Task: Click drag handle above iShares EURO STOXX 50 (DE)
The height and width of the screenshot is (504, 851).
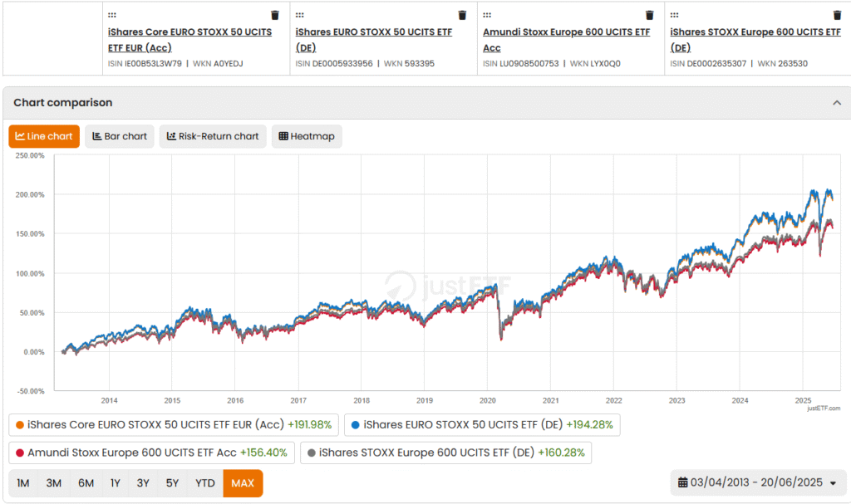Action: click(299, 15)
